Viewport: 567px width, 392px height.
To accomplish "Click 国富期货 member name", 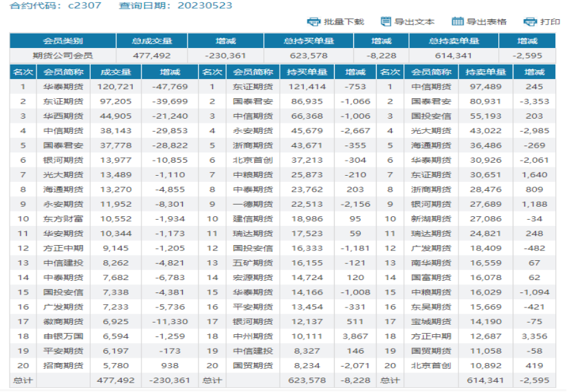I will click(431, 278).
